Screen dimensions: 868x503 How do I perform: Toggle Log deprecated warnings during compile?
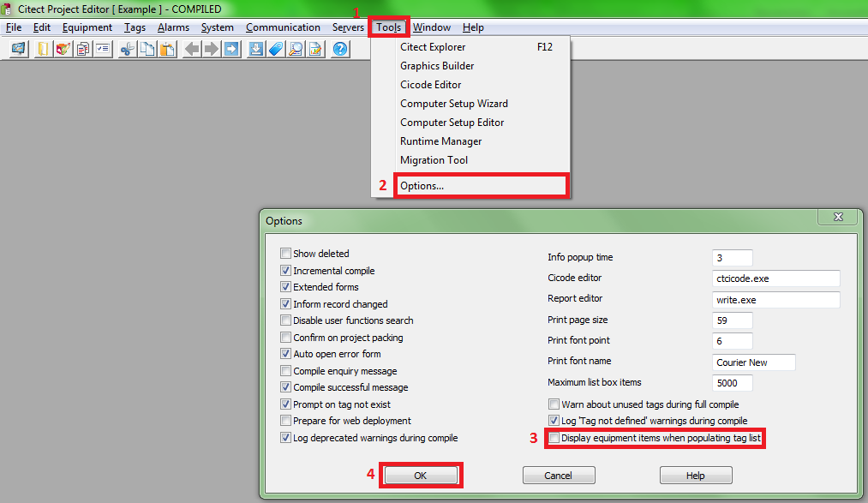pos(285,438)
